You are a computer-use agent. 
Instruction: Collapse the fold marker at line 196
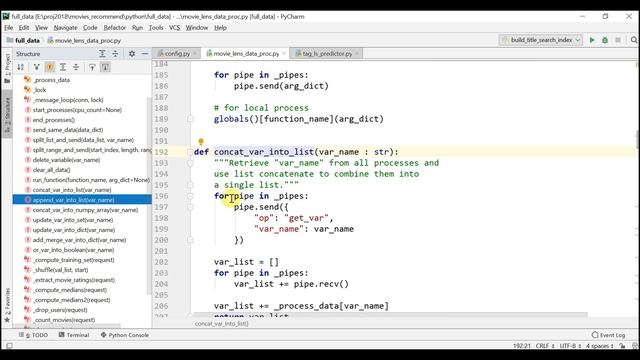(190, 196)
